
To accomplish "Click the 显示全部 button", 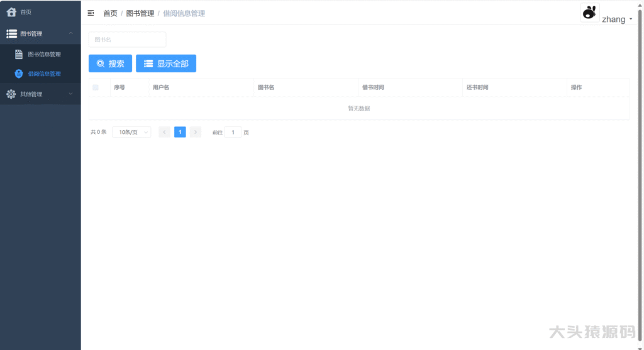I will (x=166, y=63).
